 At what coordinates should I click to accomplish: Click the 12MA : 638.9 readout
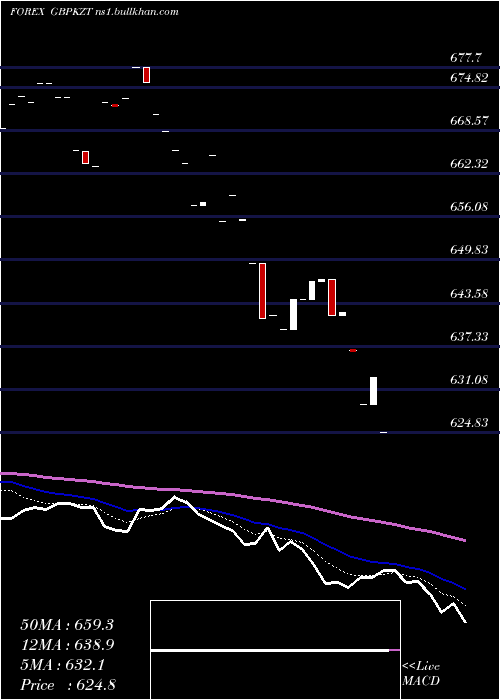(67, 645)
